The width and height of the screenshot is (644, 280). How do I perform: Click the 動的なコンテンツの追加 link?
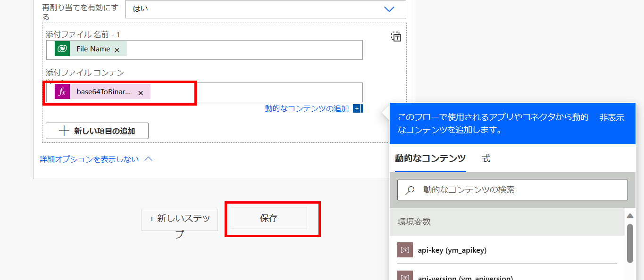point(307,108)
